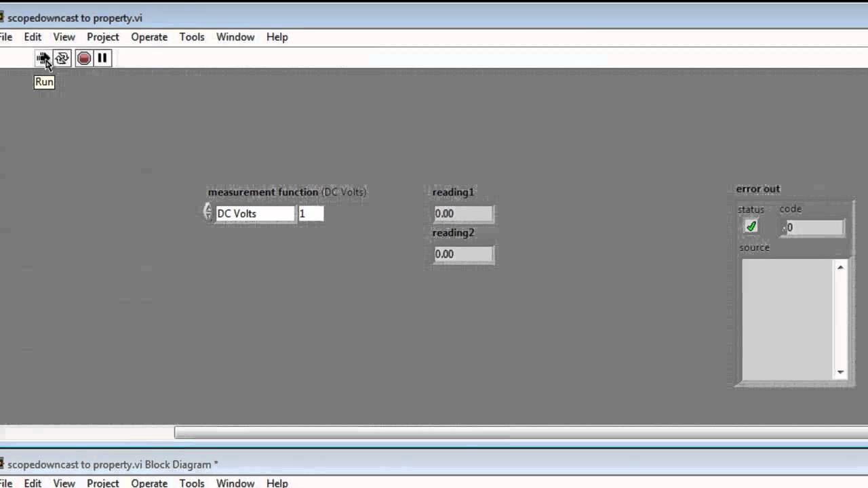
Task: Open the Help menu in front panel
Action: 277,37
